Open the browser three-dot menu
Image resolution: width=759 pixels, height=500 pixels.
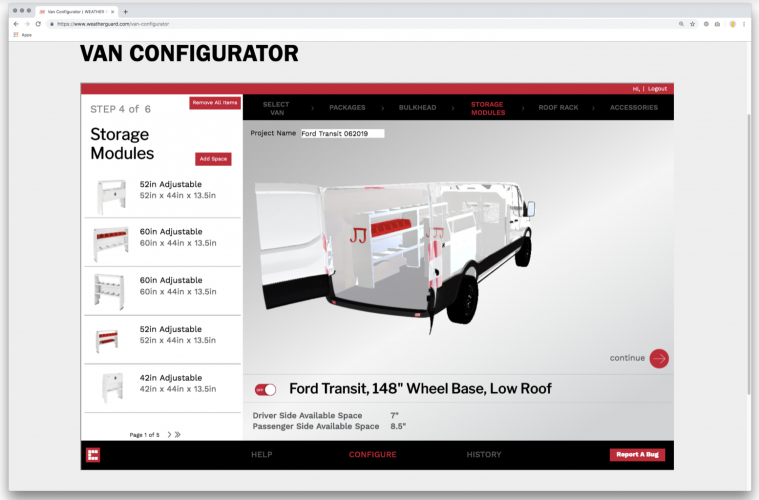tap(744, 24)
